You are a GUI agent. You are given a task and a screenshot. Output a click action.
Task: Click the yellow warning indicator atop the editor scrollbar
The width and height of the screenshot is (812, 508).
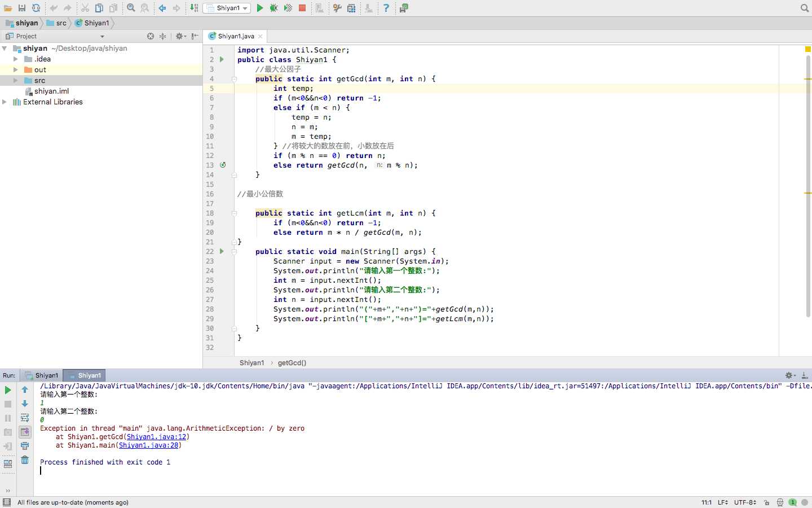[807, 49]
